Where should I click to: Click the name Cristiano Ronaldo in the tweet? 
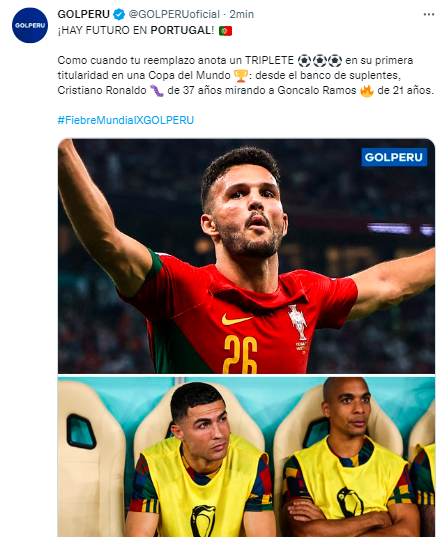click(102, 90)
